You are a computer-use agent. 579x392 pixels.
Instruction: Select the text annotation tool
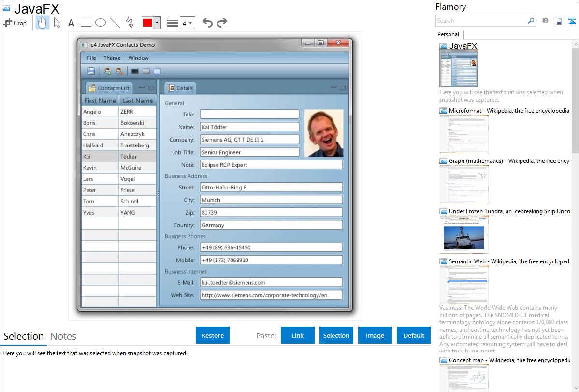pyautogui.click(x=71, y=23)
